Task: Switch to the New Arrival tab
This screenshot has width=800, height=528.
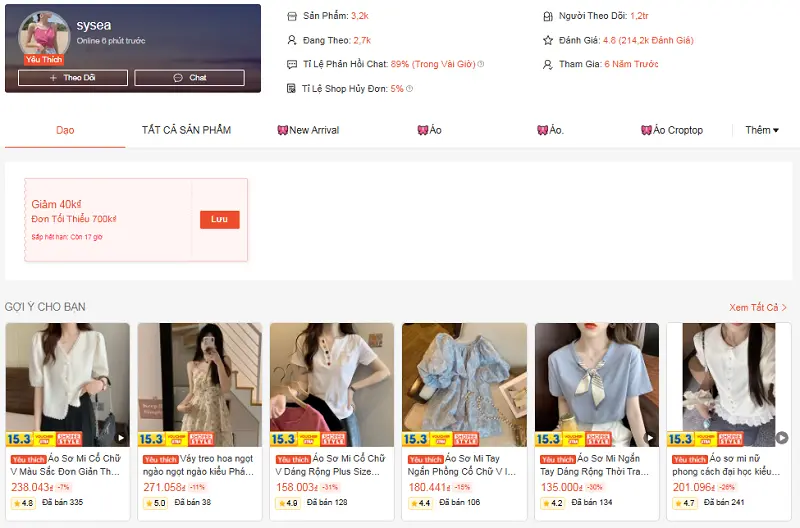Action: pyautogui.click(x=308, y=130)
